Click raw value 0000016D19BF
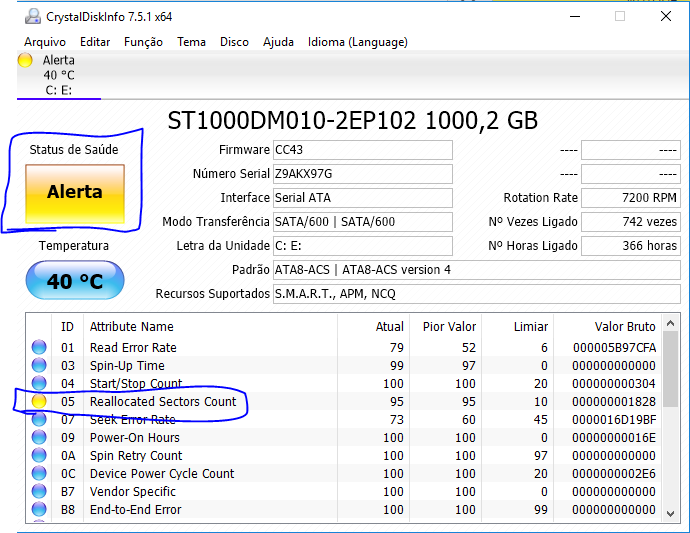Screen dimensions: 690x533 (x=614, y=420)
